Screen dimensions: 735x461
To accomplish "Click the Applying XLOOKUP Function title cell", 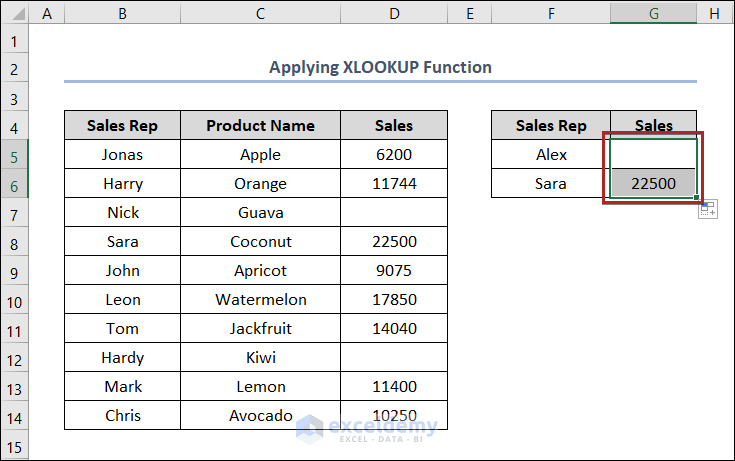I will pos(380,68).
